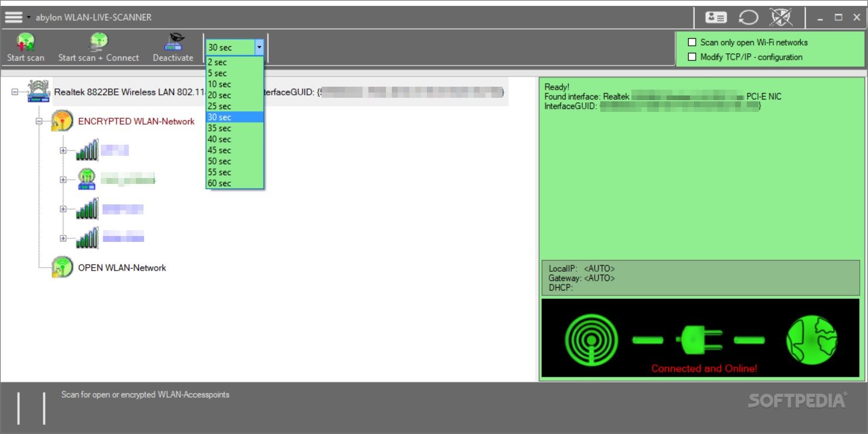Click the crossed-out skull icon

pos(780,18)
